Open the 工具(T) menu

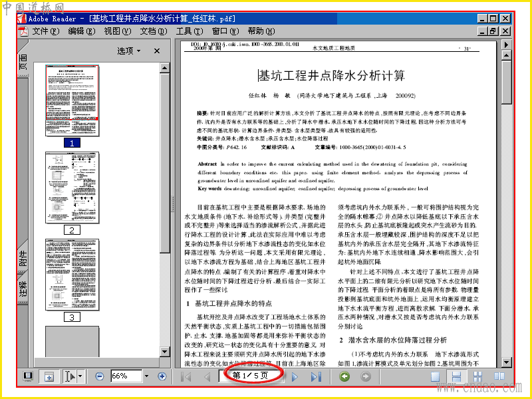click(190, 31)
